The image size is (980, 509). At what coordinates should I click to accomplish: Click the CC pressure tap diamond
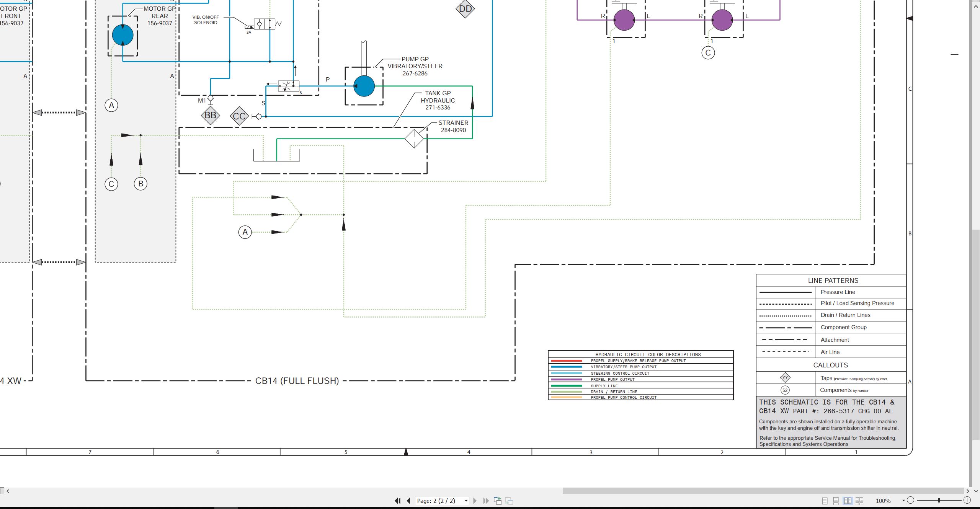[x=239, y=116]
